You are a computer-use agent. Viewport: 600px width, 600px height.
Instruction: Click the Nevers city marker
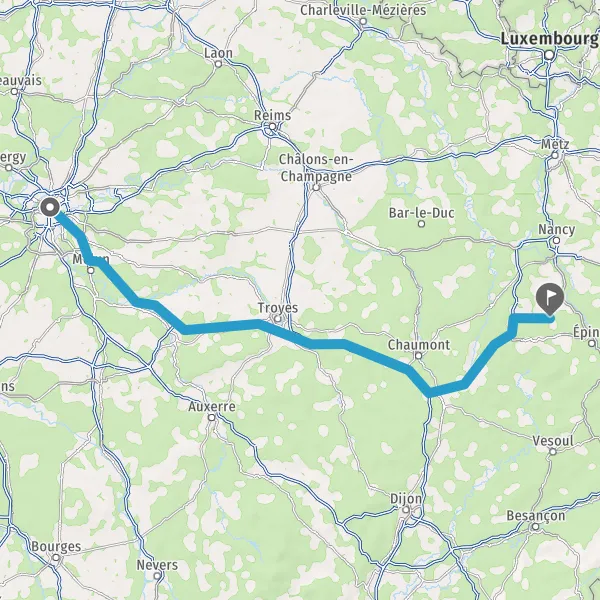[x=157, y=576]
